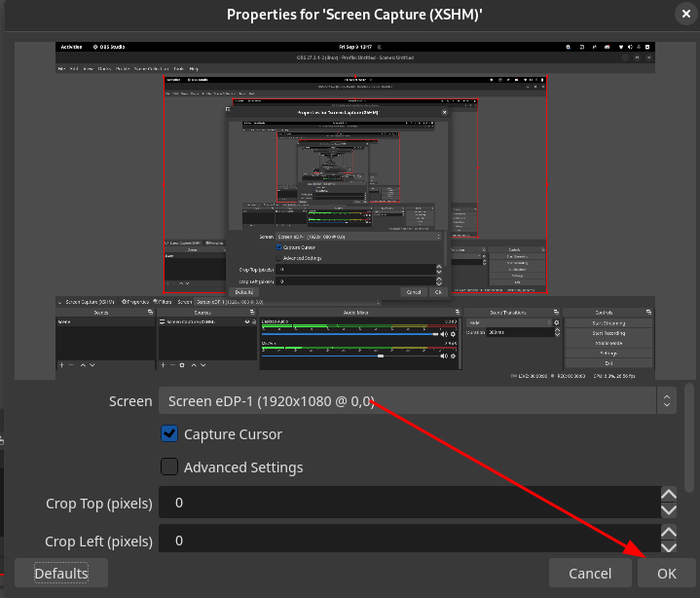Click into the Crop Top pixels field
The height and width of the screenshot is (598, 700).
[x=410, y=503]
